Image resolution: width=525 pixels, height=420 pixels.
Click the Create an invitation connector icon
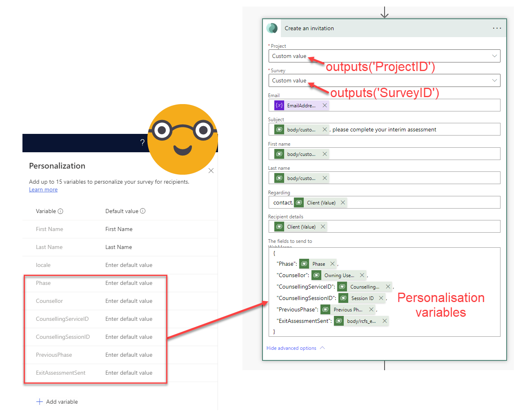click(272, 28)
